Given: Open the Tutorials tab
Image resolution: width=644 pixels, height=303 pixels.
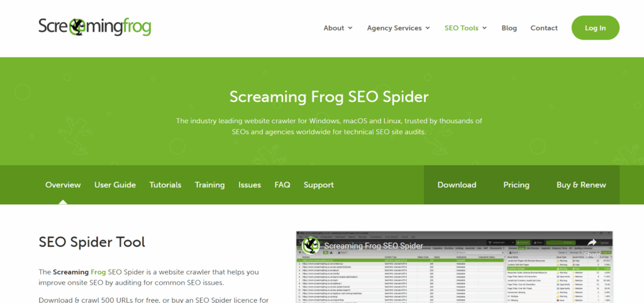Looking at the screenshot, I should pos(165,185).
